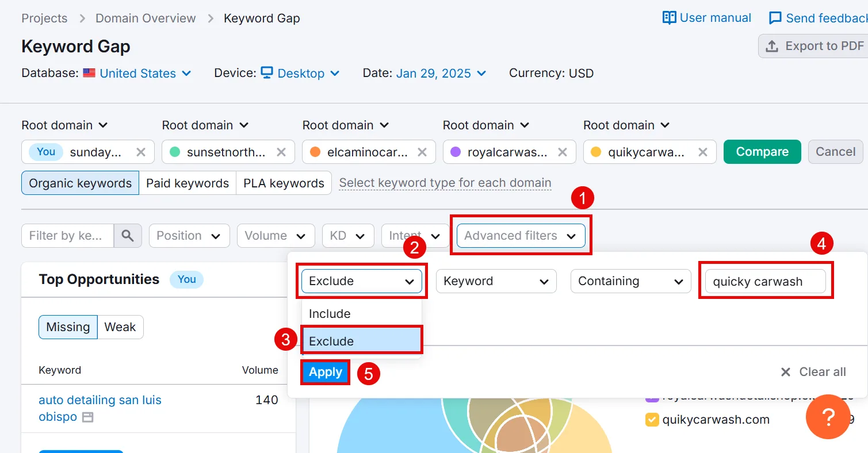Click the You badge beside Top Opportunities

186,279
